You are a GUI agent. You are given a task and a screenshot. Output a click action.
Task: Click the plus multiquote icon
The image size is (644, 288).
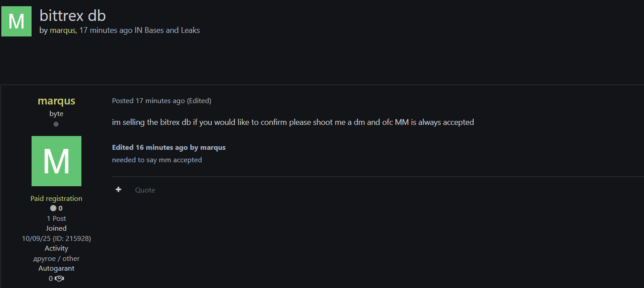click(118, 190)
